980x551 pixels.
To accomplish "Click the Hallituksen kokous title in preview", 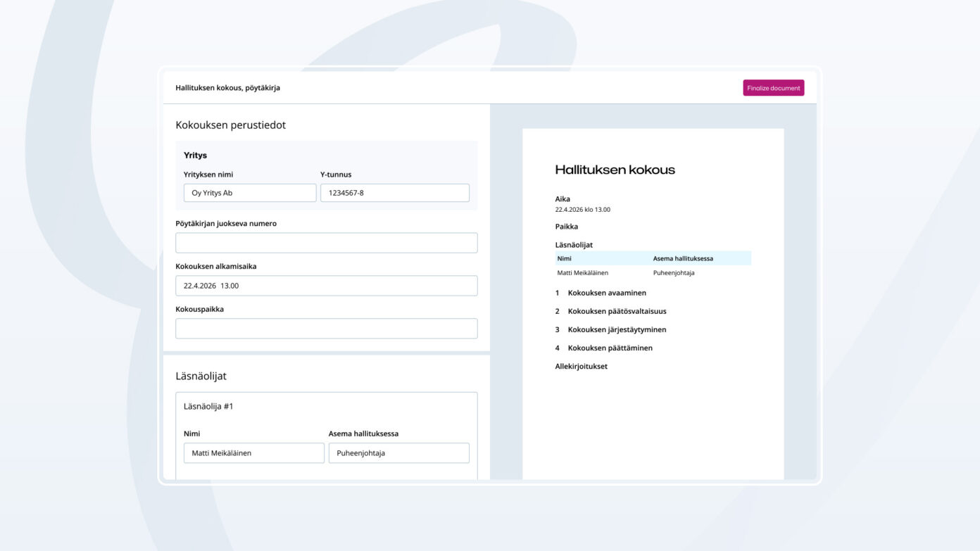I will point(615,170).
